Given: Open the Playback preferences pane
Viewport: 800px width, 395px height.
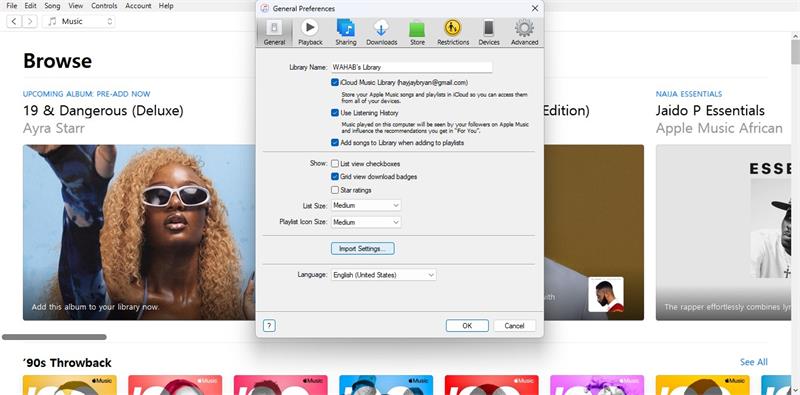Looking at the screenshot, I should 310,32.
